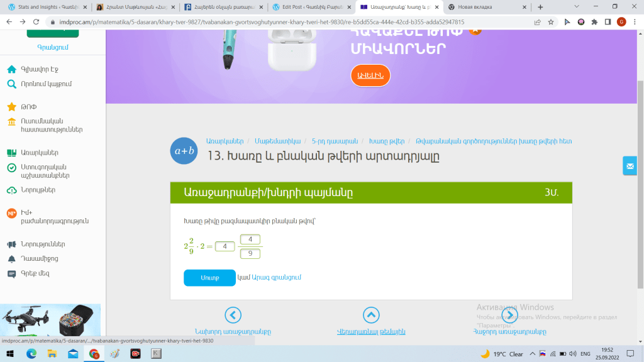644x362 pixels.
Task: Click the bell icon for Դասամիջոց
Action: [11, 259]
